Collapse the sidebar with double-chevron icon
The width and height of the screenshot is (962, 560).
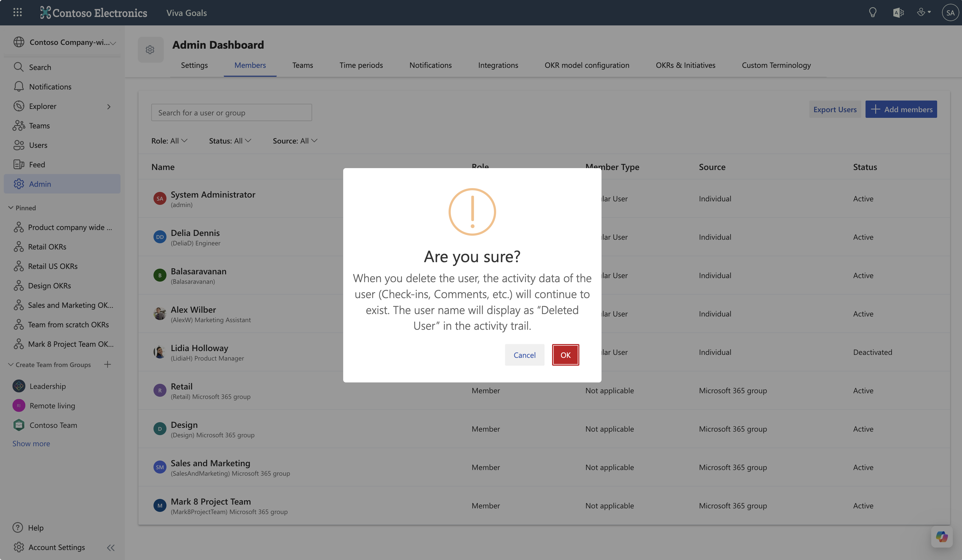click(111, 547)
